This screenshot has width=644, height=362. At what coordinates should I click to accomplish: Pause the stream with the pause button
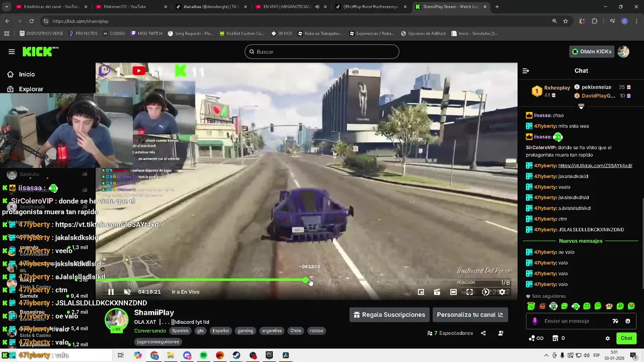coord(111,292)
